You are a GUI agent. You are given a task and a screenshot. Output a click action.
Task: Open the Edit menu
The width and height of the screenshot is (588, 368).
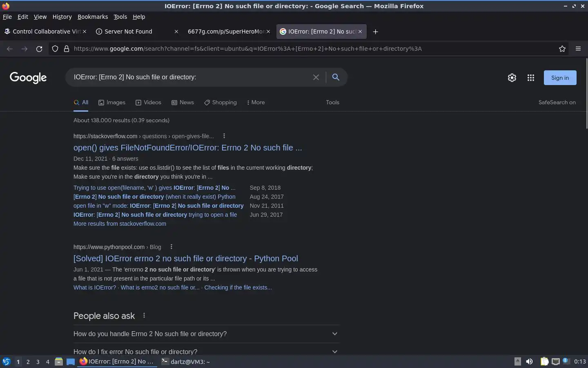[23, 17]
